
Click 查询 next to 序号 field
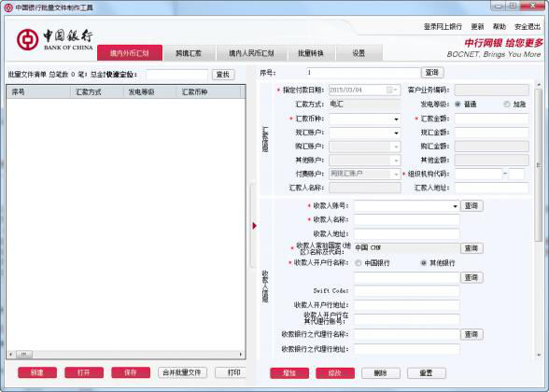coord(432,73)
